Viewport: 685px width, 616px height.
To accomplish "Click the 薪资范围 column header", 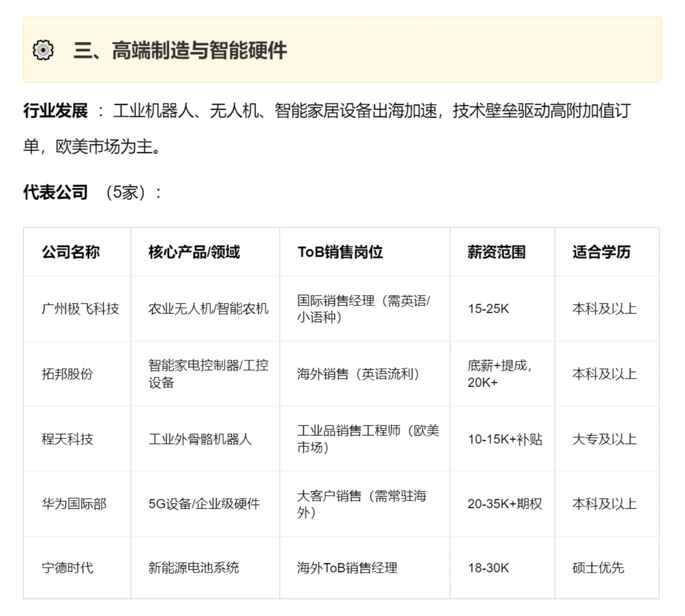I will (495, 252).
